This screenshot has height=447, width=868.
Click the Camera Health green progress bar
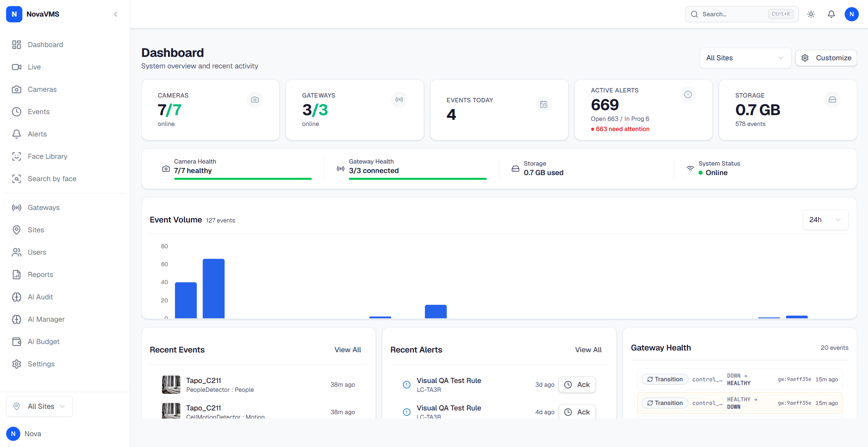coord(243,179)
